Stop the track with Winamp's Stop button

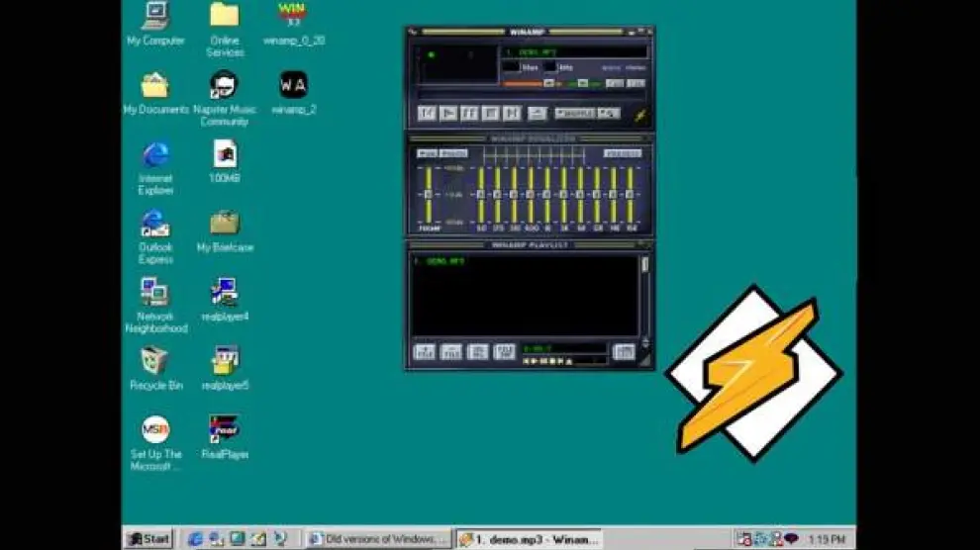coord(490,114)
